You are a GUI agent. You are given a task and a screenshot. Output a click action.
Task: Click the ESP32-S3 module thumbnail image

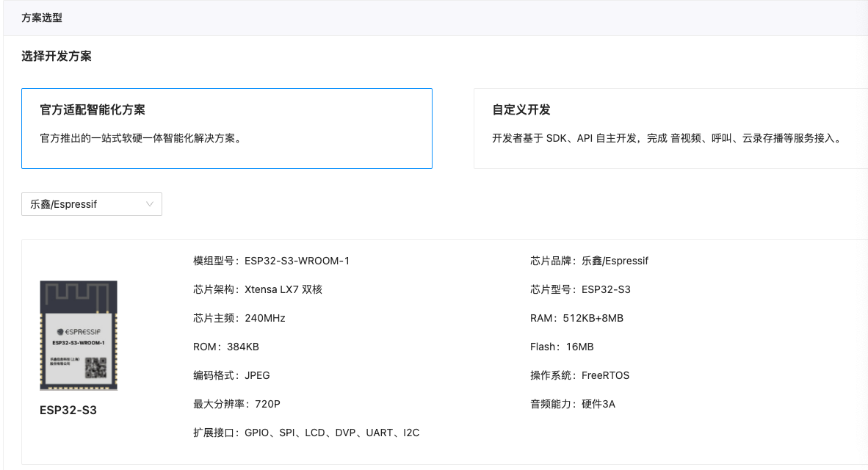click(79, 336)
